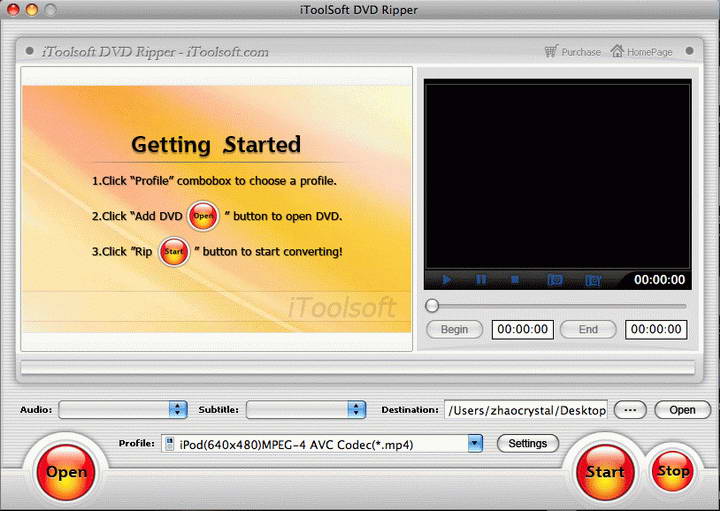Click the black video preview area

[x=557, y=176]
